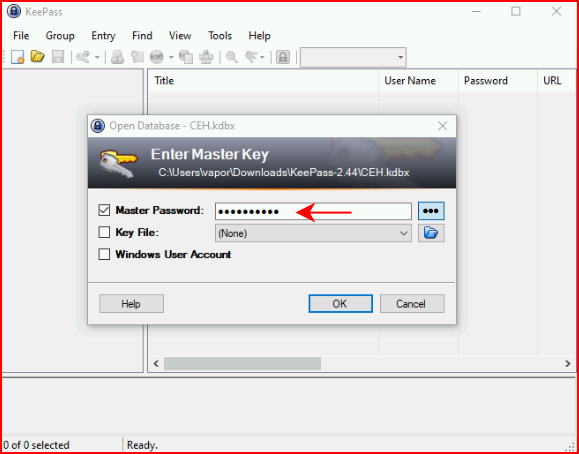Viewport: 579px width, 454px height.
Task: Open a database using the folder toolbar icon
Action: tap(37, 57)
